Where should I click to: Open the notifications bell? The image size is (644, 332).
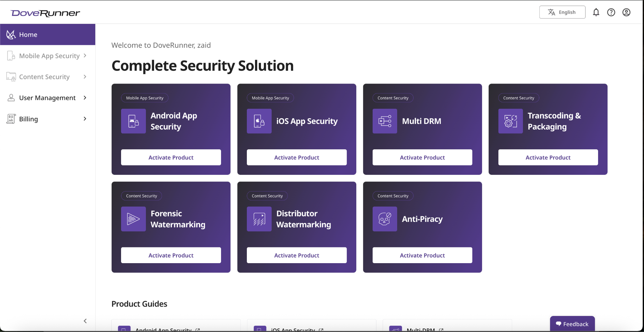coord(596,12)
